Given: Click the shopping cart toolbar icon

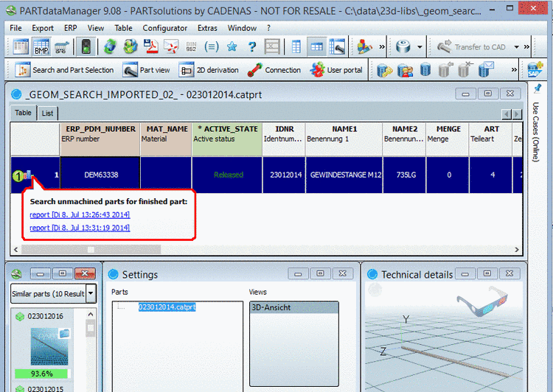Looking at the screenshot, I should tap(61, 47).
